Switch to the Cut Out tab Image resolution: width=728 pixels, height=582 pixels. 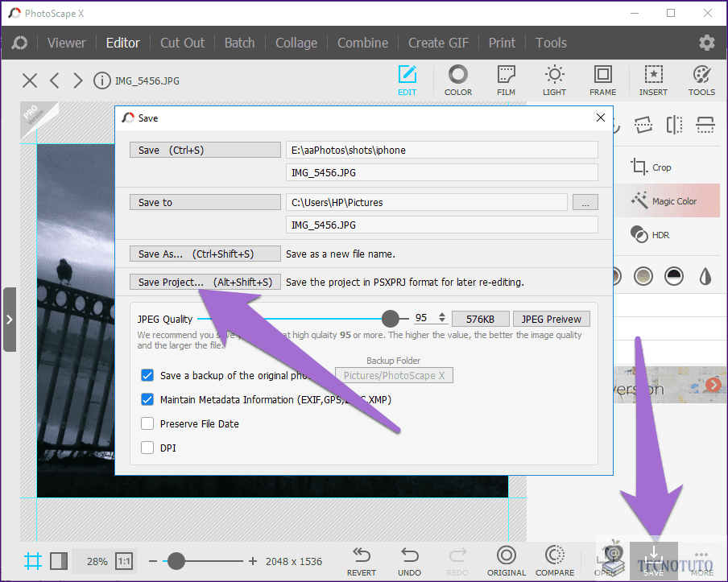182,43
